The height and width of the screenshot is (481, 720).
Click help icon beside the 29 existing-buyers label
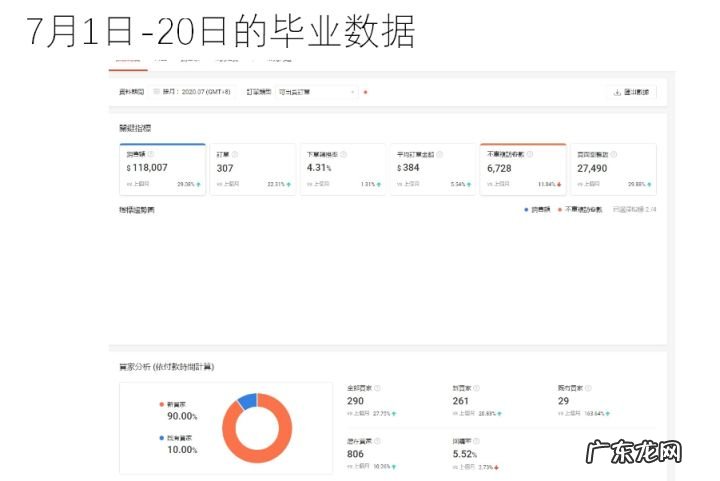[x=588, y=388]
